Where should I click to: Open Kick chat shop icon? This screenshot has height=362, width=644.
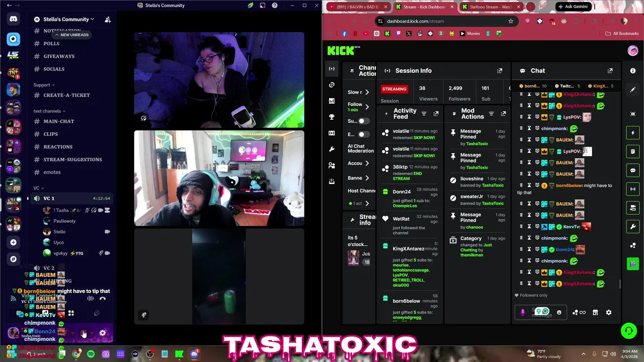pyautogui.click(x=595, y=312)
